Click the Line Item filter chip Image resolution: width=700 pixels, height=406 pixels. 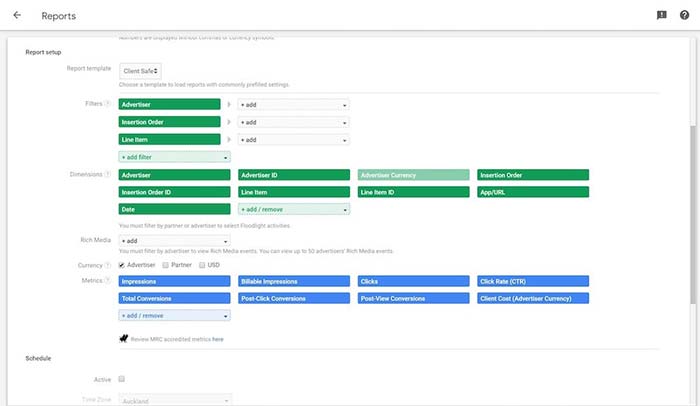click(170, 139)
